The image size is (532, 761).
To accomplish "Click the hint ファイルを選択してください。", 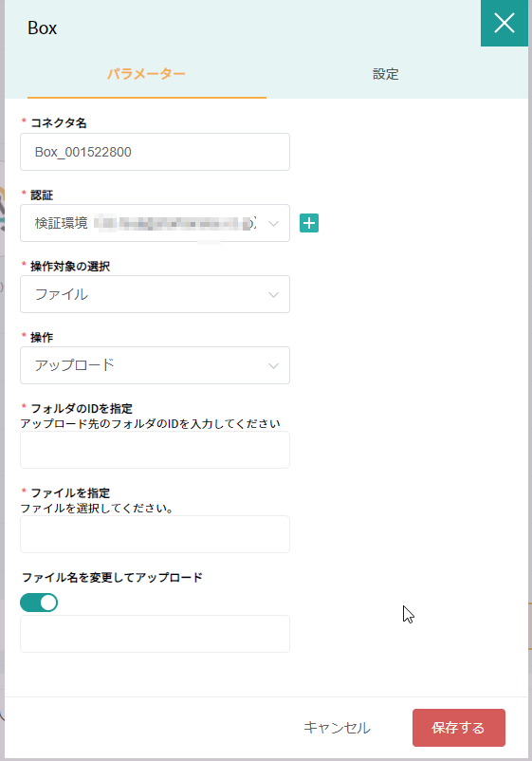I will pos(97,509).
